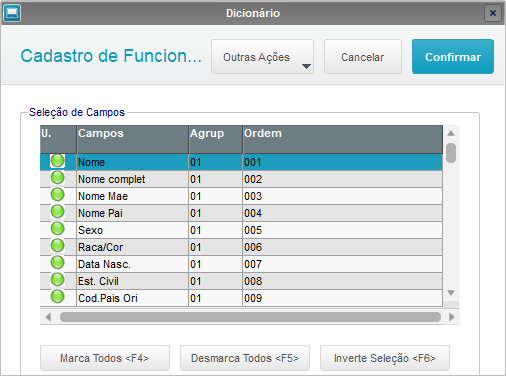506x376 pixels.
Task: Sort by the Campos column header
Action: tap(133, 139)
